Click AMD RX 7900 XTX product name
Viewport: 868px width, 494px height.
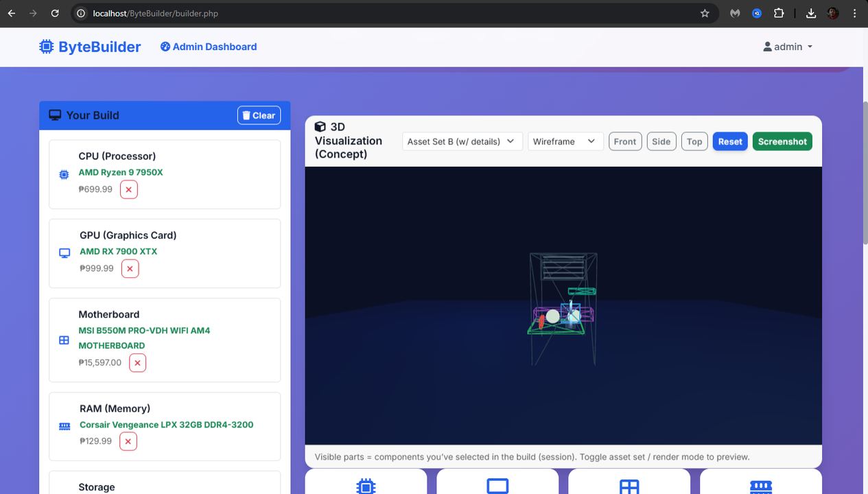119,251
